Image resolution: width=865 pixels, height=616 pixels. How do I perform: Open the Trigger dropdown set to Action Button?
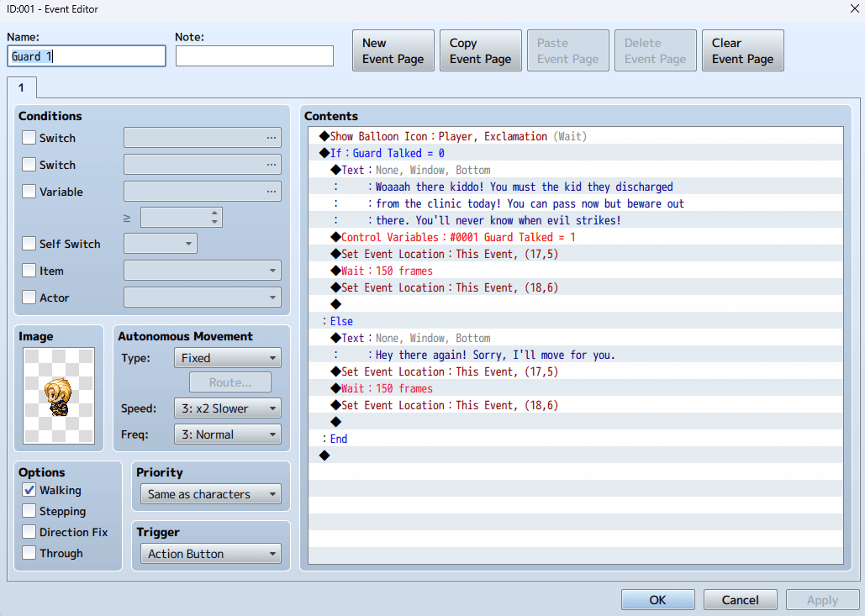point(210,554)
